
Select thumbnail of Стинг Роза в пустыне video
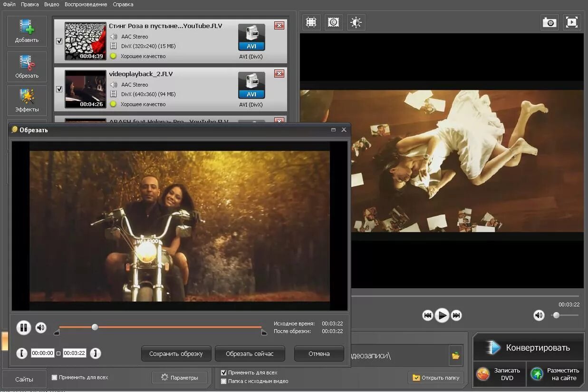click(85, 41)
